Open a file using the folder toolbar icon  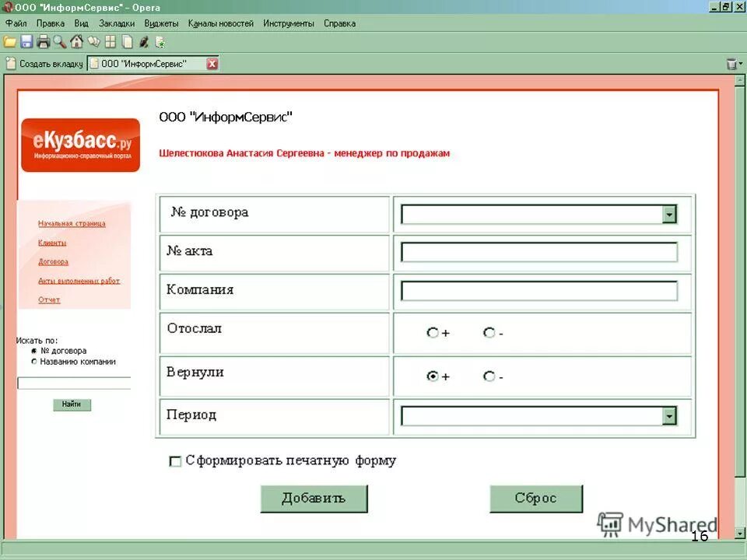pyautogui.click(x=9, y=42)
